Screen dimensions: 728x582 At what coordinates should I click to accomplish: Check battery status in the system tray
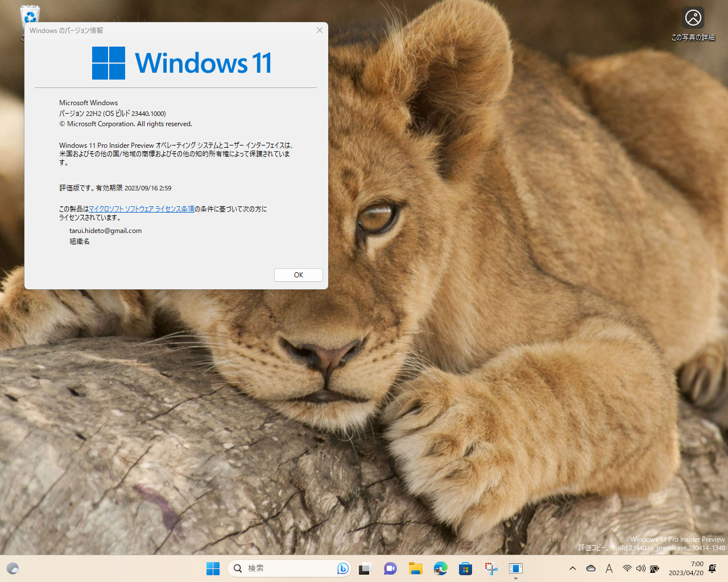click(655, 568)
